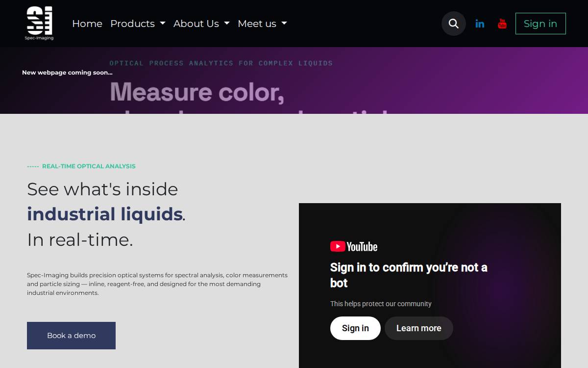The image size is (588, 368).
Task: Click the Spec-Imaging logo
Action: point(40,24)
